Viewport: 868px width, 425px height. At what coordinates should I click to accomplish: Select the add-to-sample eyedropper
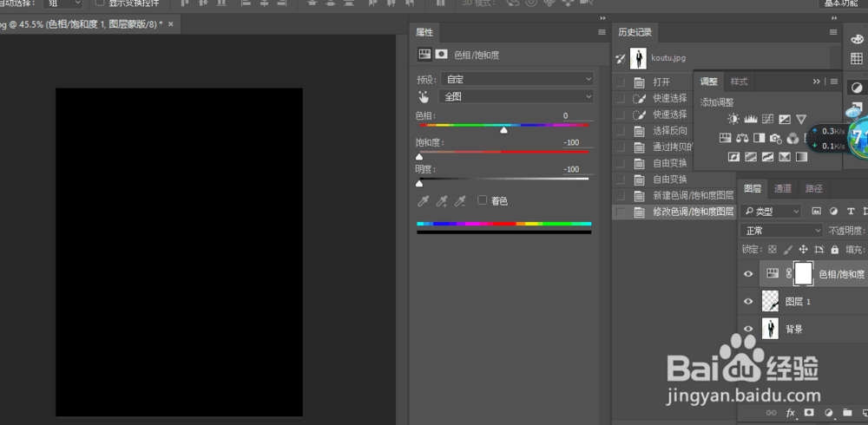pos(441,201)
